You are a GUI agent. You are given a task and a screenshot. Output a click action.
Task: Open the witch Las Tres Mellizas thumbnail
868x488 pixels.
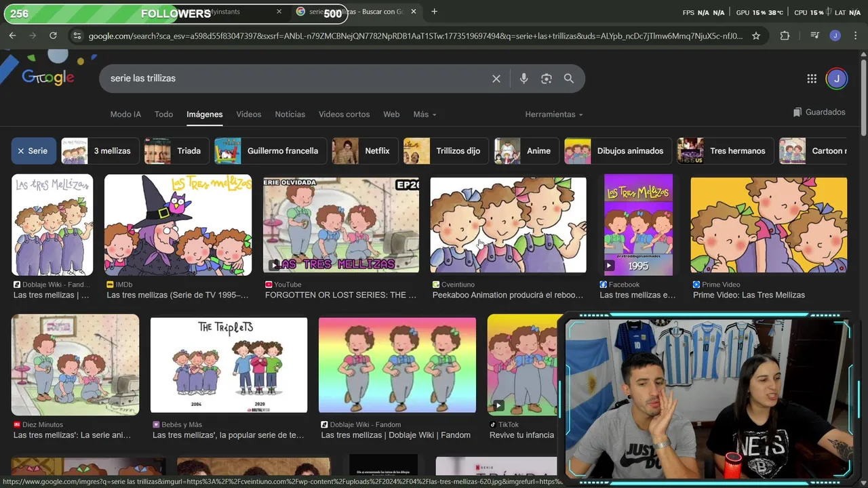pyautogui.click(x=178, y=225)
